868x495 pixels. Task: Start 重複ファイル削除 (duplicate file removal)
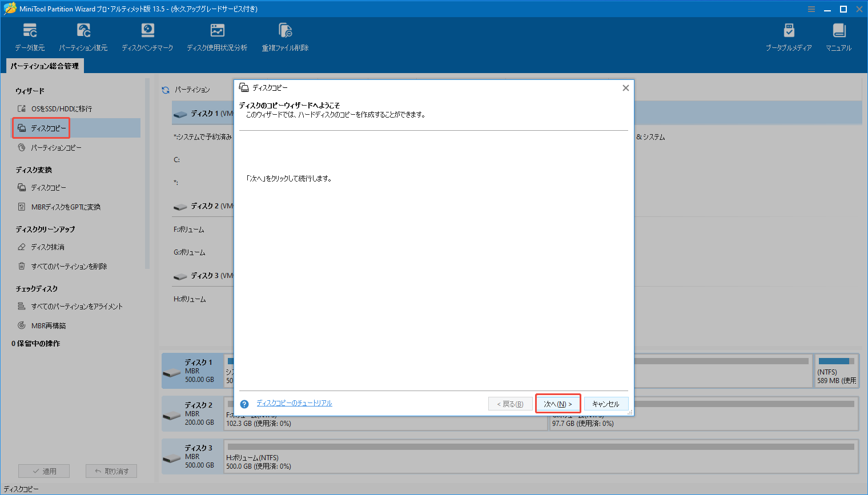(285, 35)
